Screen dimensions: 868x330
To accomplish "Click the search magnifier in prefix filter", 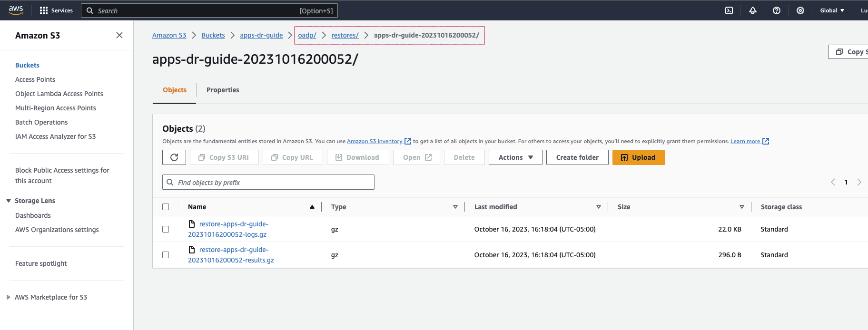I will 170,182.
